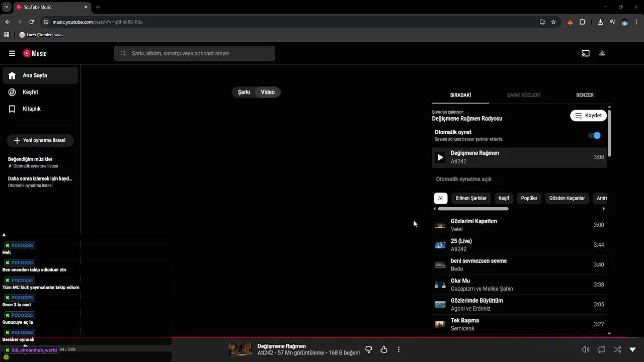Select the All filter chip
644x362 pixels.
coord(441,198)
